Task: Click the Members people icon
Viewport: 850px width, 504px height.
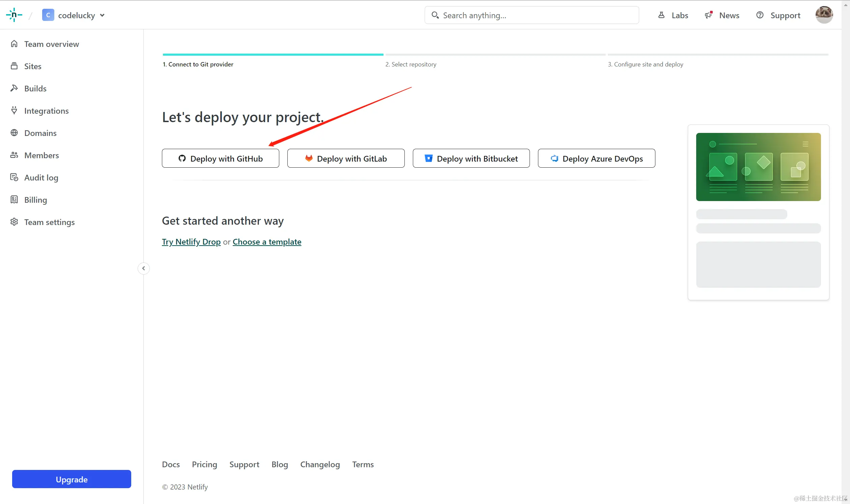Action: [x=14, y=155]
